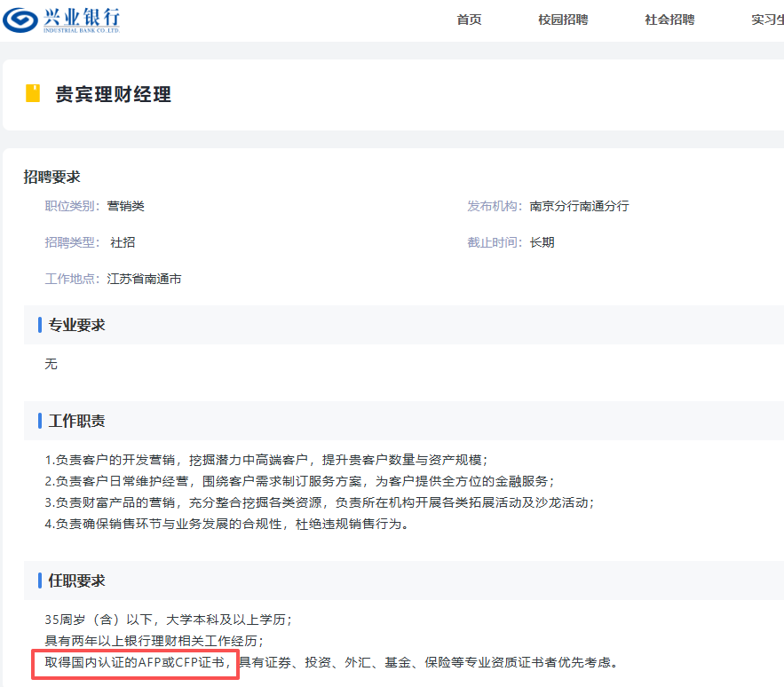The image size is (784, 687).
Task: Click the 营销类 position category value
Action: coord(125,206)
